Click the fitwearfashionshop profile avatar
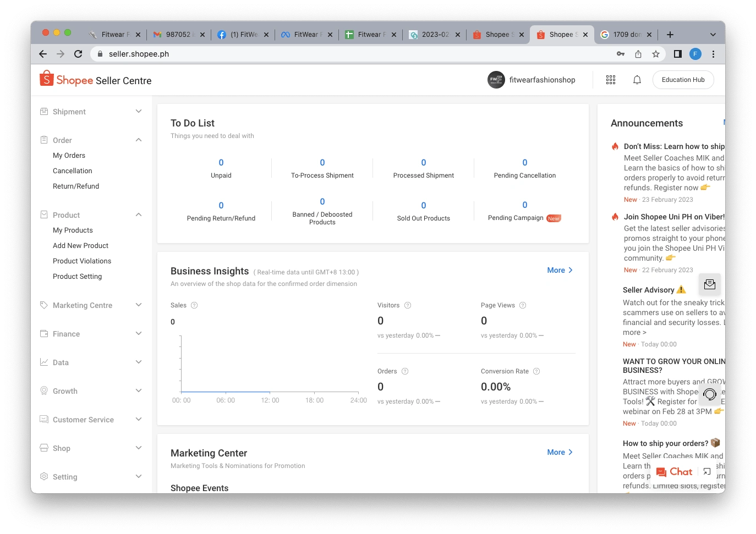The image size is (756, 534). 496,80
